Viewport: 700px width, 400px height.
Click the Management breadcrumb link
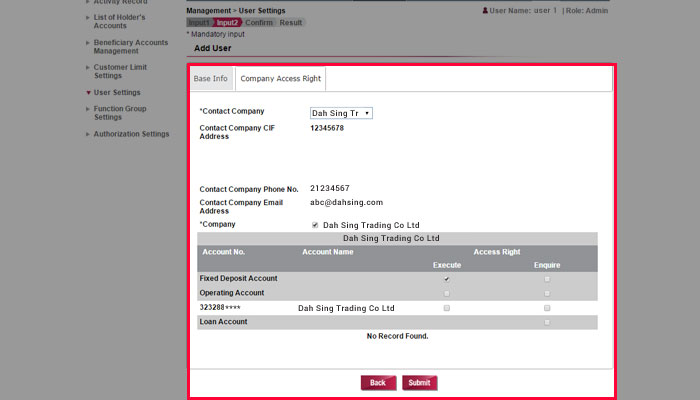coord(208,10)
